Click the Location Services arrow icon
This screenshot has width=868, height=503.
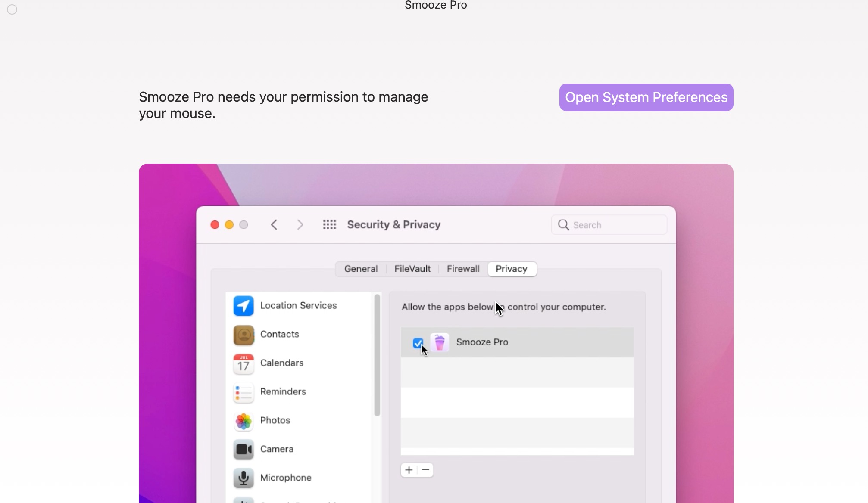[x=244, y=306]
